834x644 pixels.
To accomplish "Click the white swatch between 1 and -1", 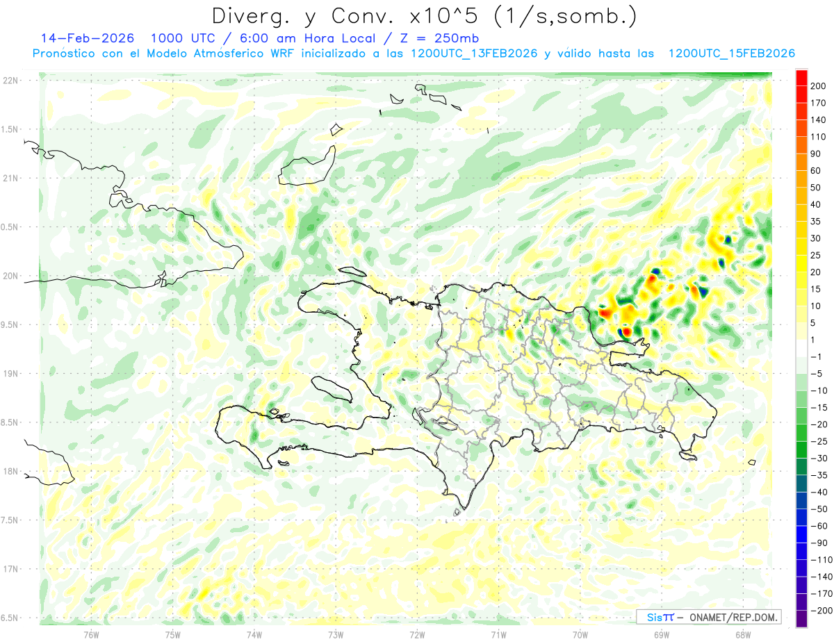I will (801, 348).
